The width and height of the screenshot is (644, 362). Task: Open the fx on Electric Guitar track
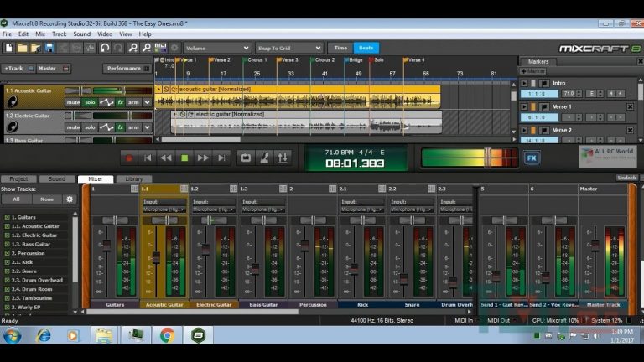pos(121,127)
